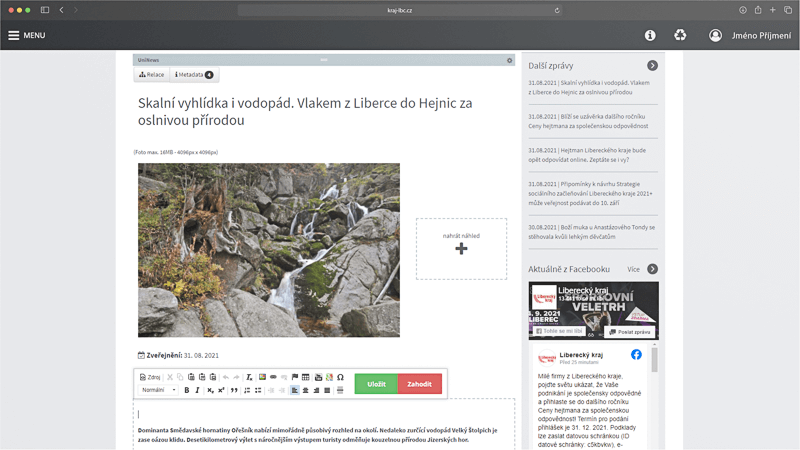The width and height of the screenshot is (800, 450).
Task: Click the block quote icon
Action: (235, 390)
